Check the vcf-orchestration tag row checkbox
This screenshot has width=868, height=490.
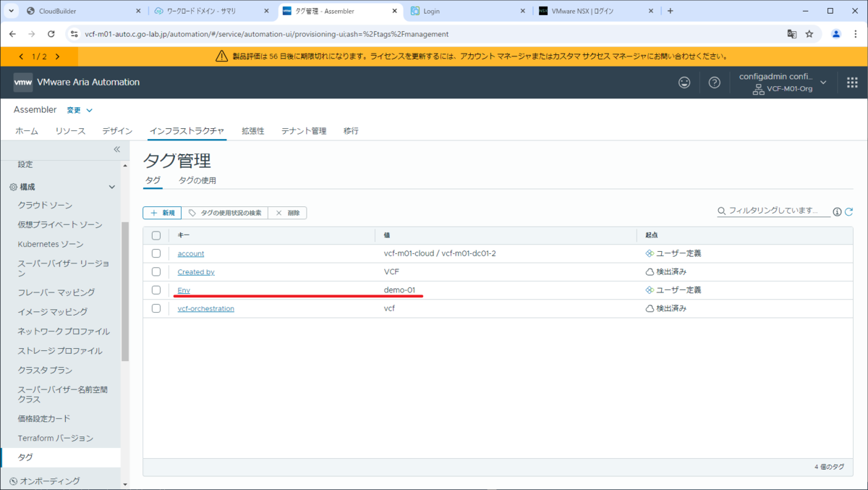pyautogui.click(x=156, y=308)
